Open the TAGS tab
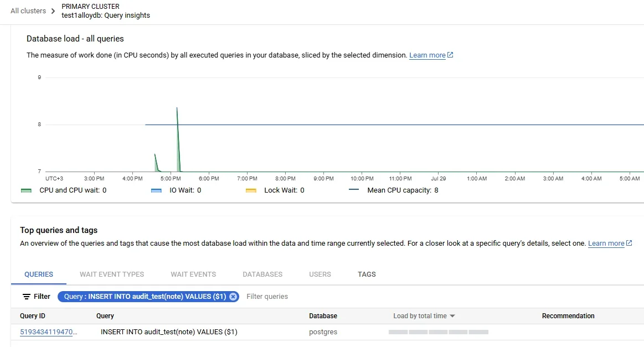The image size is (644, 347). [x=366, y=274]
